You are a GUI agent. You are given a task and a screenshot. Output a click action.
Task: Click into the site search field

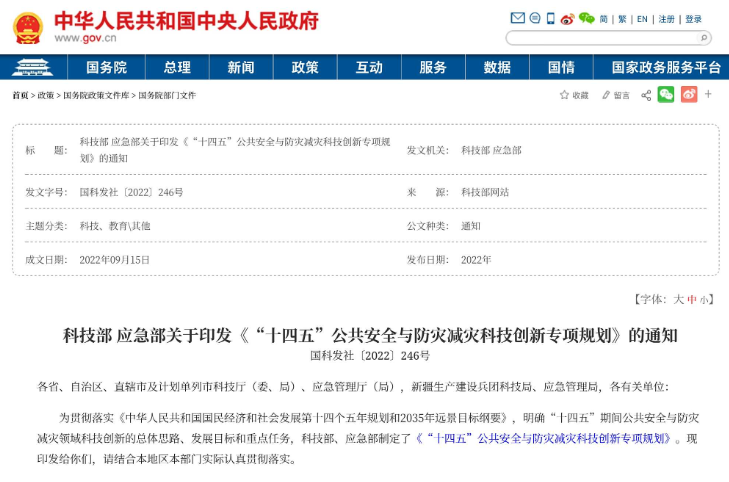click(600, 38)
